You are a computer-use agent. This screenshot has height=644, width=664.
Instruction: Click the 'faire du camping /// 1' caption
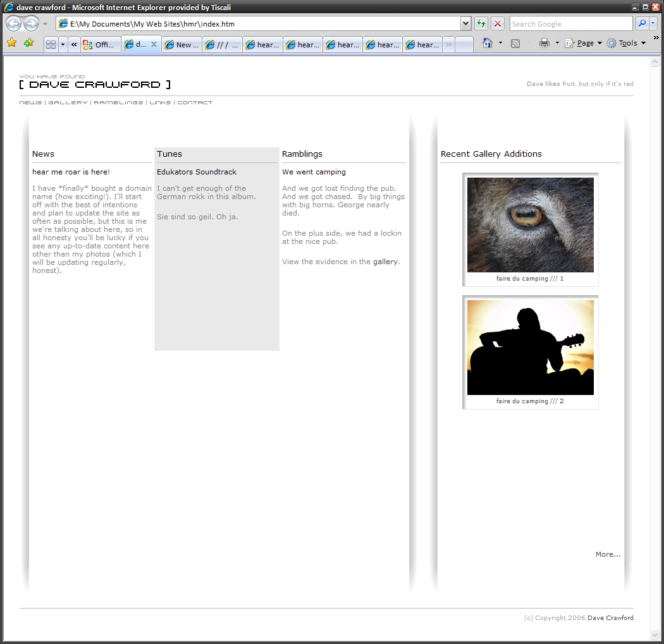click(530, 279)
